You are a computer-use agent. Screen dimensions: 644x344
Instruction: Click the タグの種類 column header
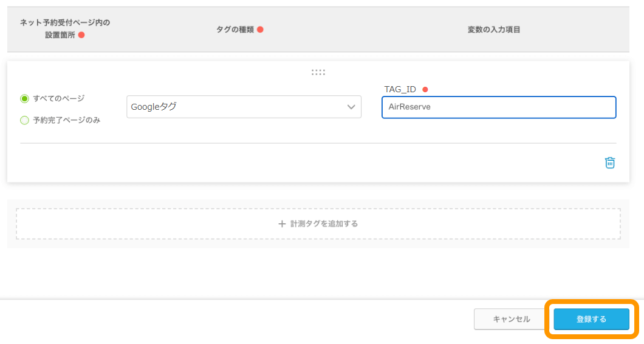tap(235, 30)
